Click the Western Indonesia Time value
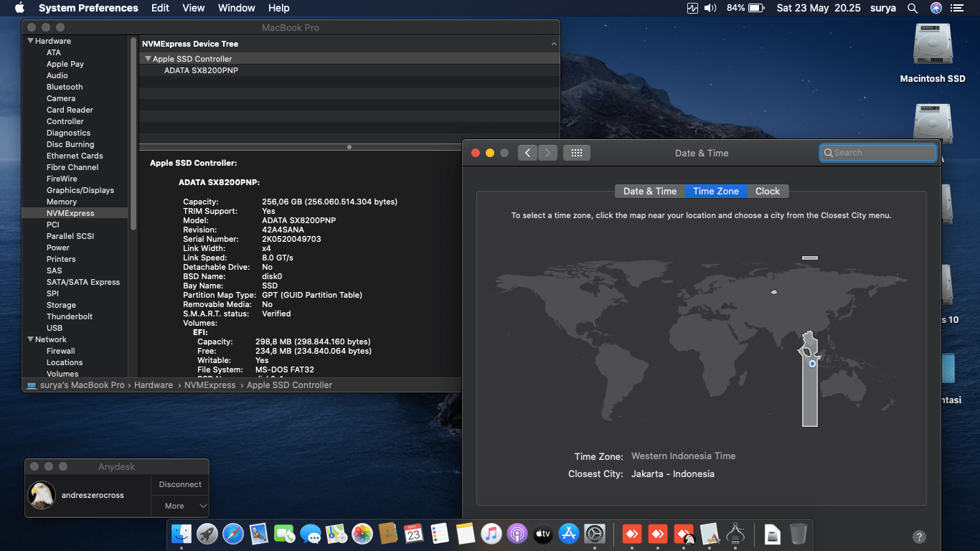Viewport: 980px width, 551px height. point(683,456)
